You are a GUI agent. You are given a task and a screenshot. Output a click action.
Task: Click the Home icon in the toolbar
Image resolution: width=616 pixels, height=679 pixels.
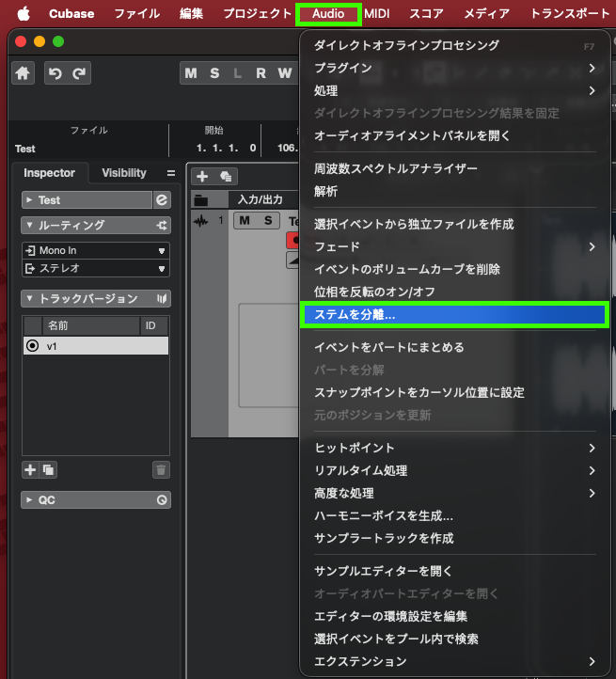[x=24, y=73]
